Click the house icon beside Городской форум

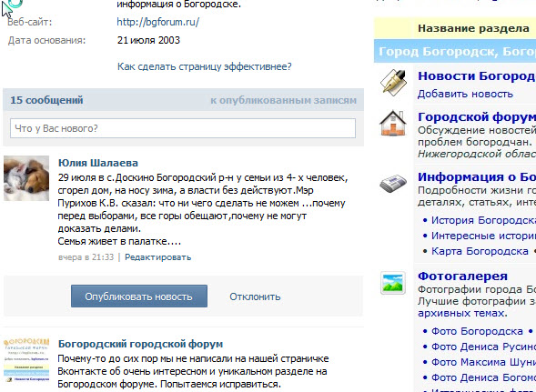pyautogui.click(x=393, y=123)
